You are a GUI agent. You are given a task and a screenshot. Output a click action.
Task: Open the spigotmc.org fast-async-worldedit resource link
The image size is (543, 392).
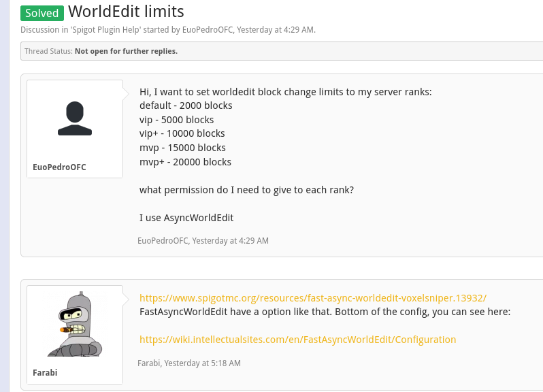[x=313, y=298]
